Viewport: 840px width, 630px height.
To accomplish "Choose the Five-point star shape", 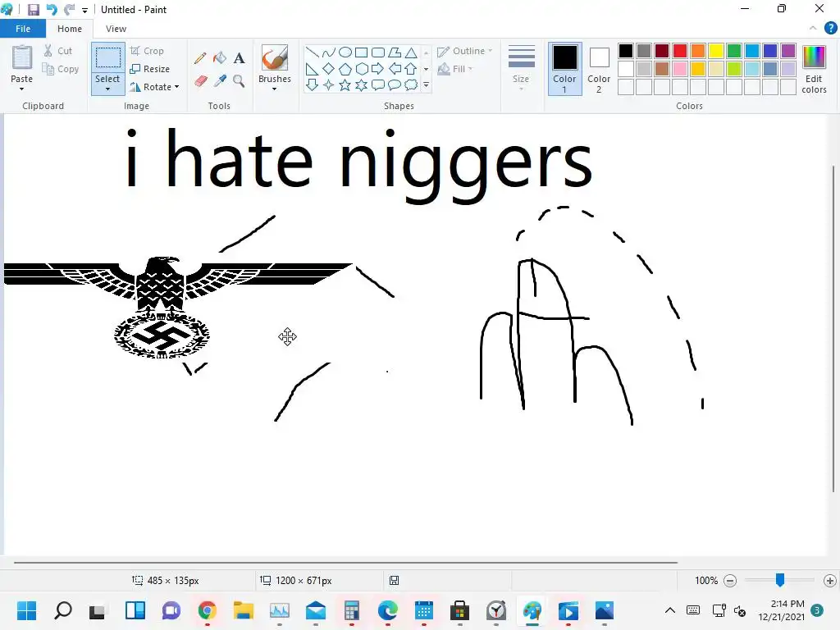I will coord(345,84).
